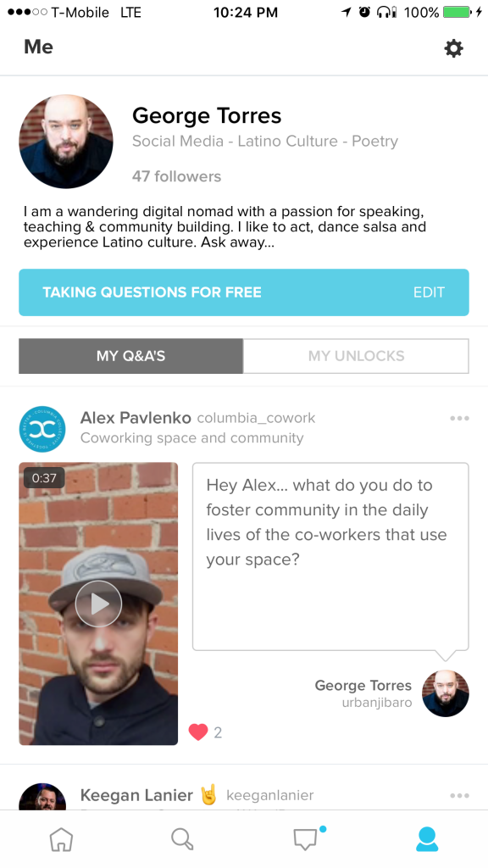Click the columbia_cowork avatar icon
Screen dimensions: 488x868
pos(42,429)
